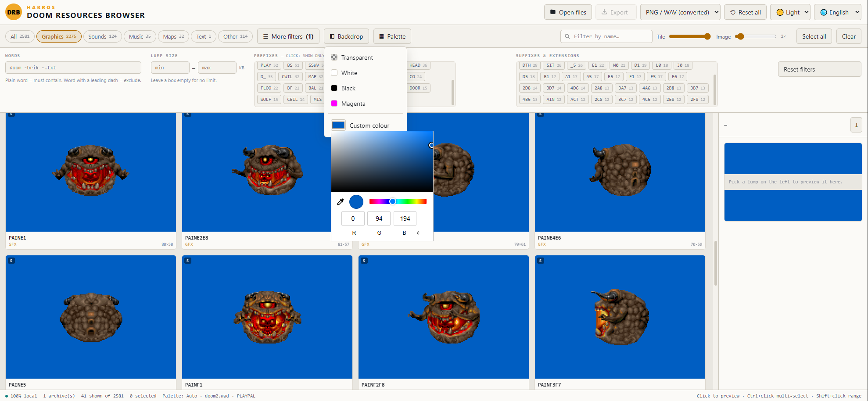Focus the Words filter input field

click(x=73, y=68)
